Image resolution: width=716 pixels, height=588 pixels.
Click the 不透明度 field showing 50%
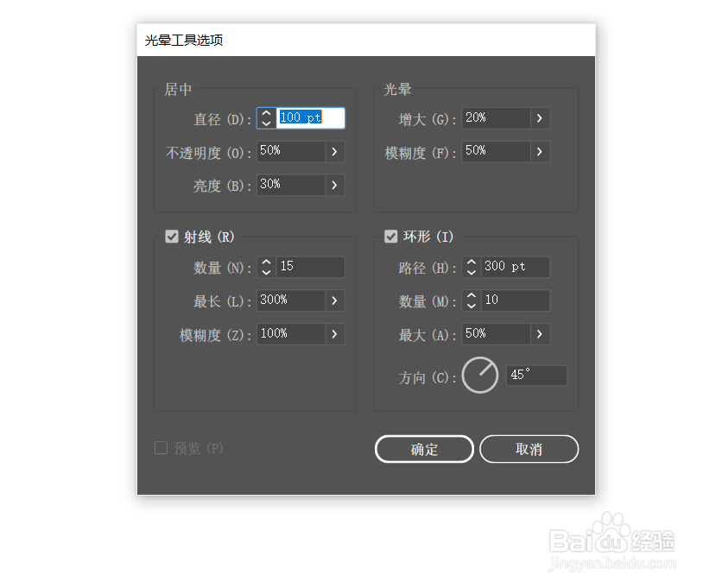pos(291,152)
